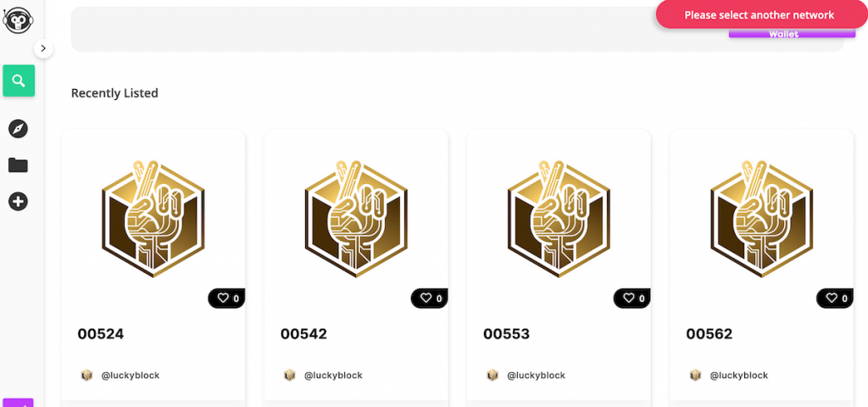The width and height of the screenshot is (868, 407).
Task: Visit @luckyblock profile under 00524
Action: (x=131, y=376)
